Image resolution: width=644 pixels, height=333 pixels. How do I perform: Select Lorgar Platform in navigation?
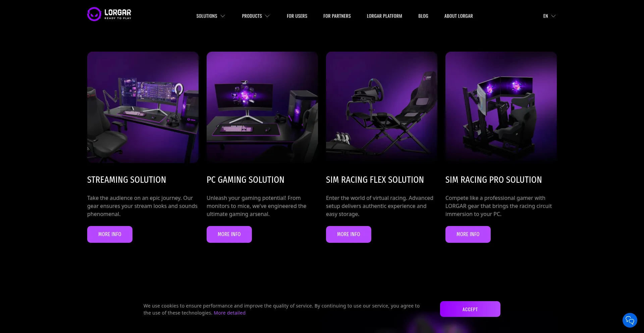[384, 16]
